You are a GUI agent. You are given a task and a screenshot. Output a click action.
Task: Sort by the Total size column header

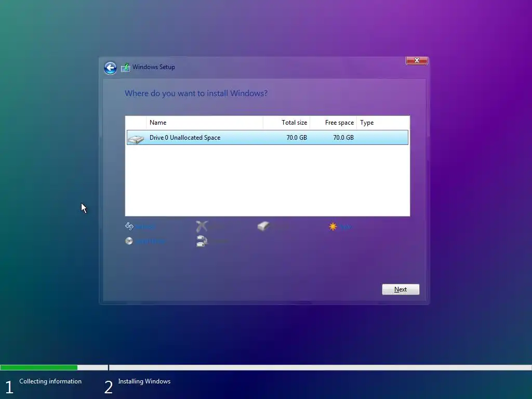(286, 123)
